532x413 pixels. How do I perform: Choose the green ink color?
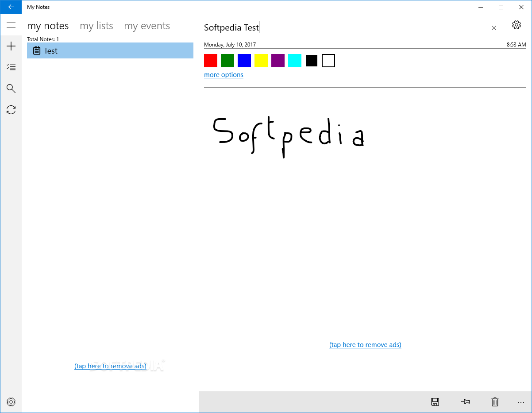(x=227, y=61)
